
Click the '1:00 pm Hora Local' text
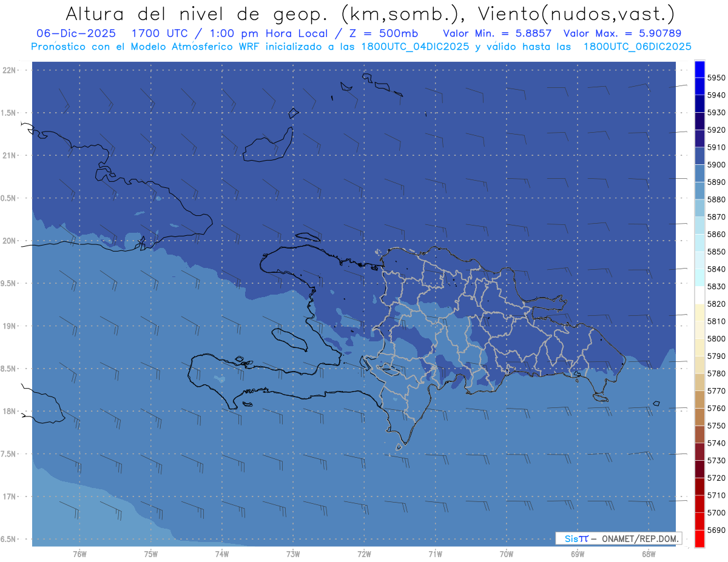266,33
